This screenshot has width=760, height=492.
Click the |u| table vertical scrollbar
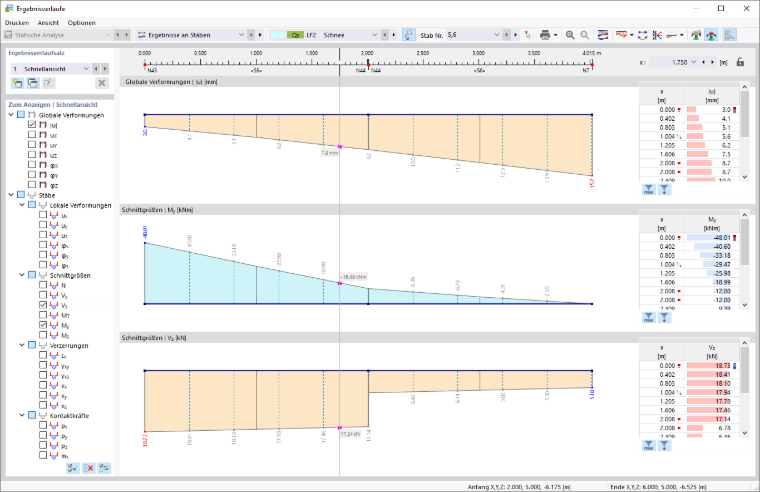coord(745,132)
